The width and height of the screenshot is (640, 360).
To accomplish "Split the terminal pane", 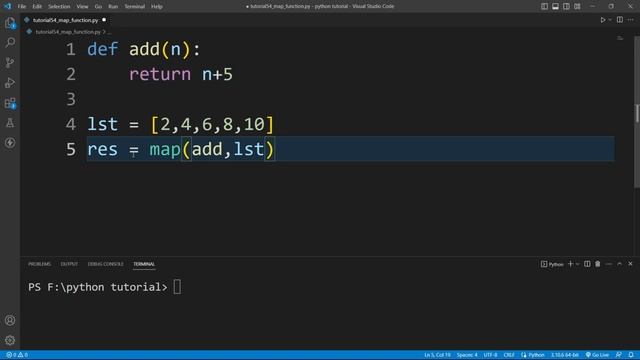I will coord(587,264).
